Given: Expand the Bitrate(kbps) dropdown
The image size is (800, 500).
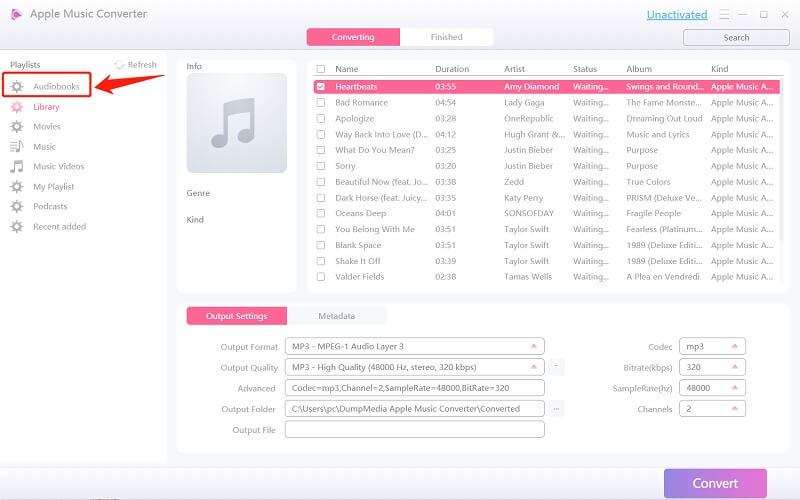Looking at the screenshot, I should click(x=712, y=367).
